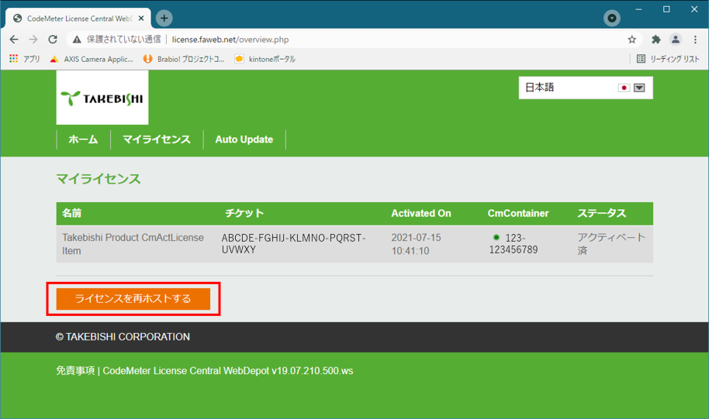This screenshot has height=419, width=709.
Task: Open the ホーム navigation tab
Action: click(83, 139)
